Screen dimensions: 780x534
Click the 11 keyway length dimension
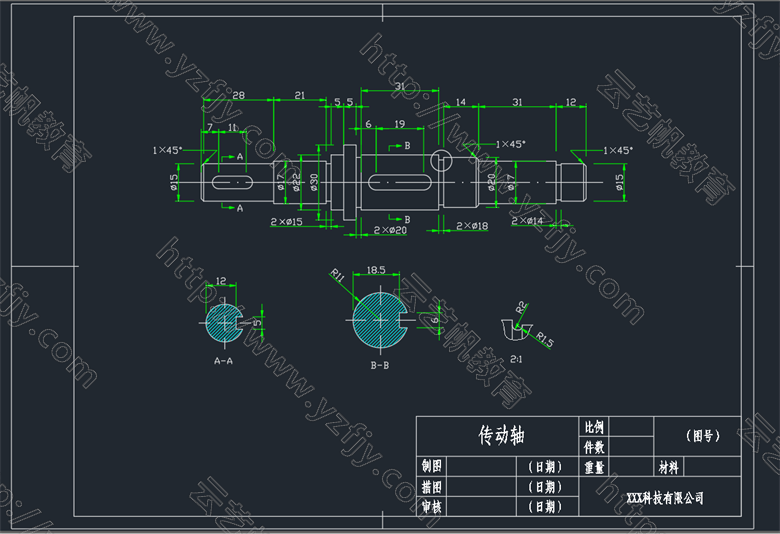[x=233, y=128]
